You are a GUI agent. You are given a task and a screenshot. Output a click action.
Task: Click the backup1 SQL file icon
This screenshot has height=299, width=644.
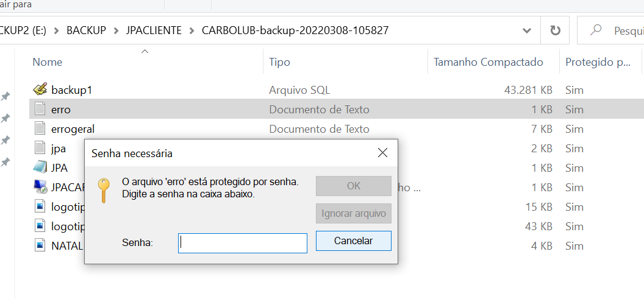[40, 90]
